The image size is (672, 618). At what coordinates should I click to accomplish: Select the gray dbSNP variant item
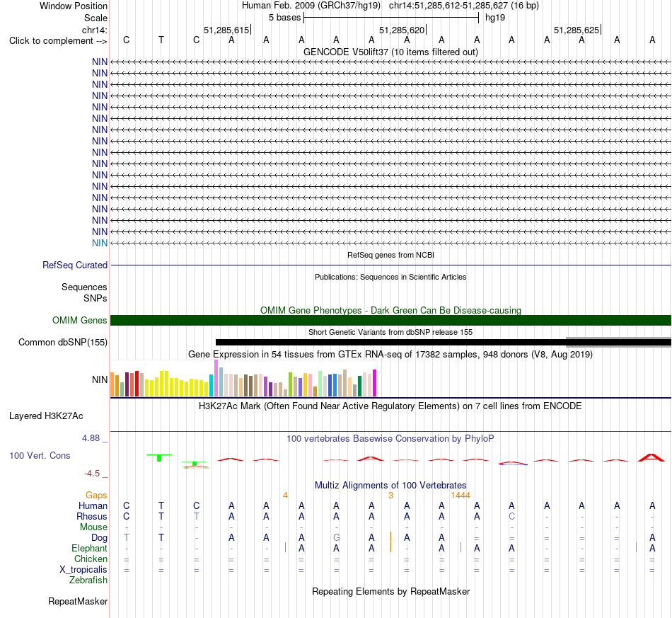(618, 342)
